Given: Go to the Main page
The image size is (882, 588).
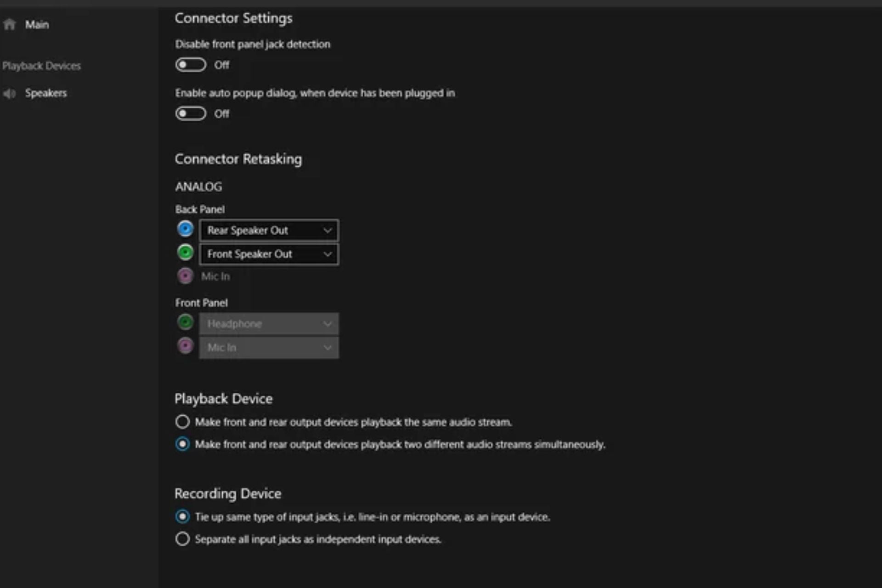Looking at the screenshot, I should (37, 25).
